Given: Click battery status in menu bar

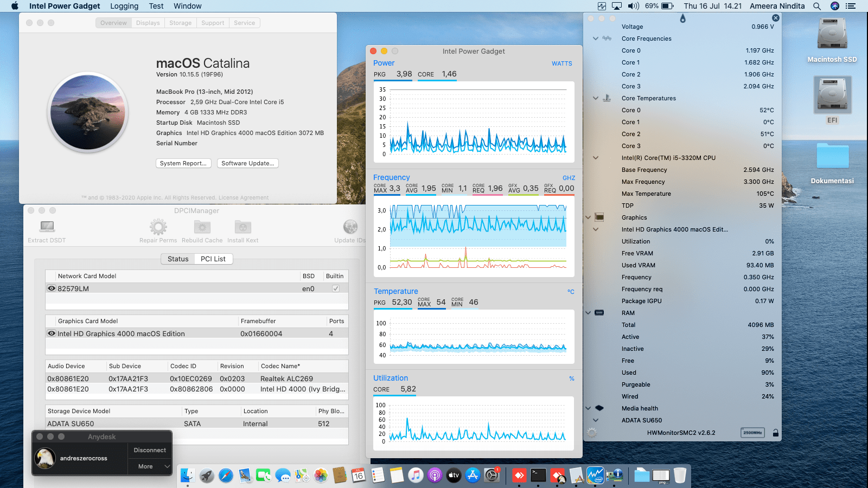Looking at the screenshot, I should (x=659, y=6).
